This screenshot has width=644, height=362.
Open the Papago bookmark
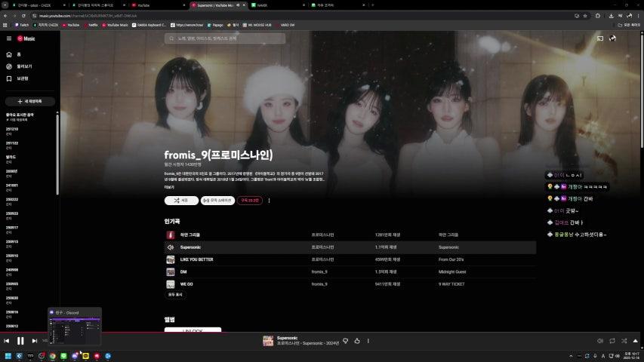click(x=215, y=25)
